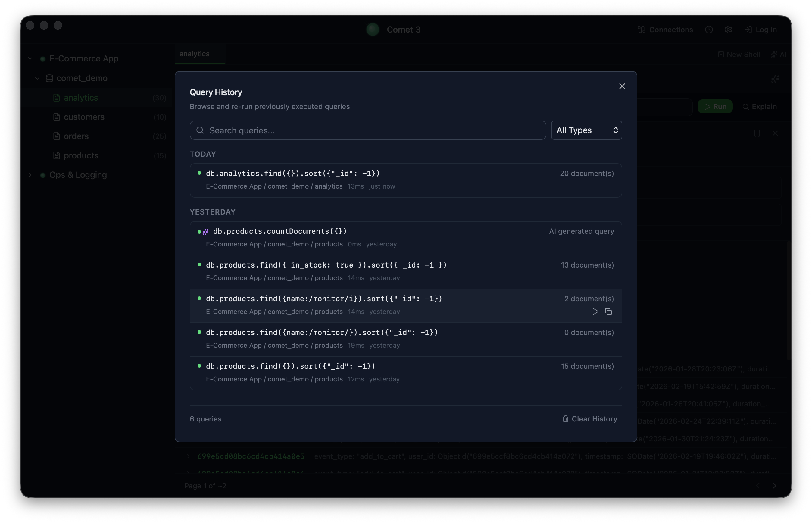Copy the monitor query using the copy icon

pos(608,312)
